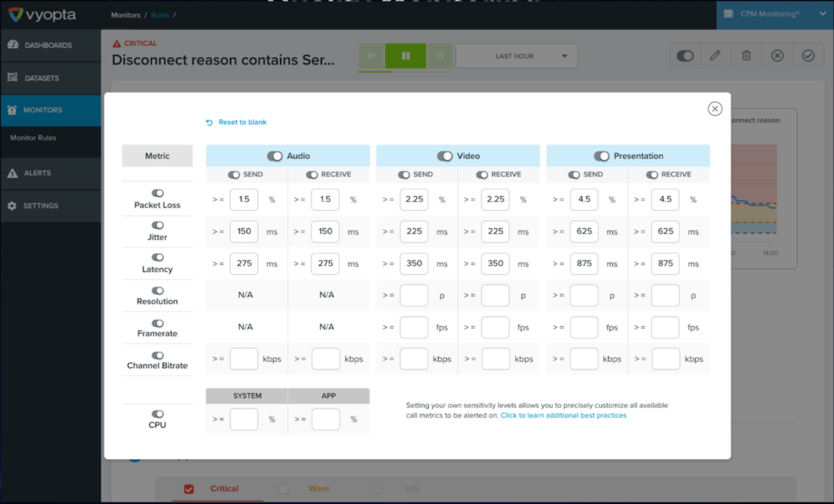
Task: Toggle the Audio metrics switch
Action: (x=274, y=156)
